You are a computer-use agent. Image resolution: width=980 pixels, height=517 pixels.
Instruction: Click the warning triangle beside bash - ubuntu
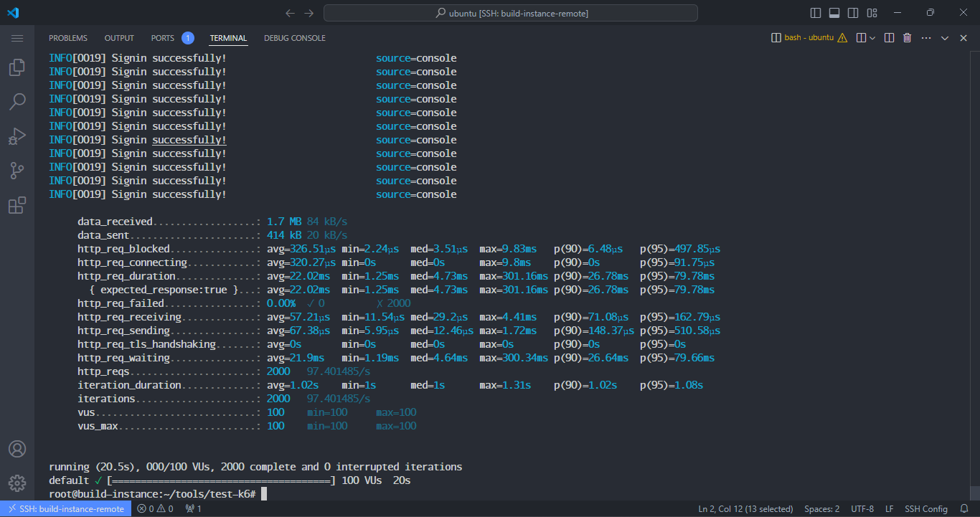(x=842, y=38)
